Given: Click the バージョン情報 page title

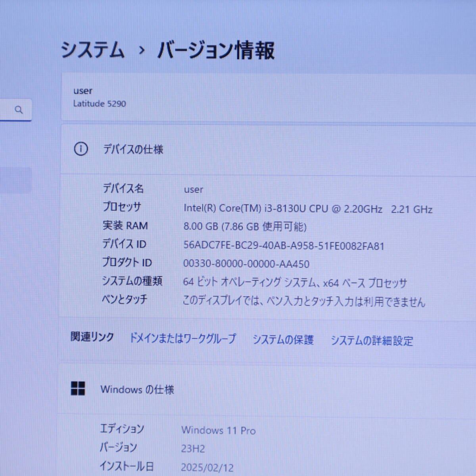Looking at the screenshot, I should [x=216, y=51].
